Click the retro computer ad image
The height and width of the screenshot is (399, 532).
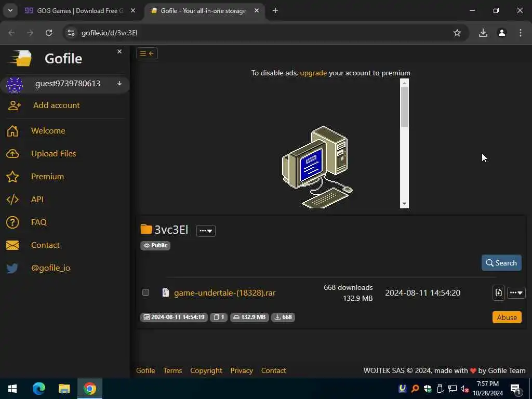tap(317, 167)
